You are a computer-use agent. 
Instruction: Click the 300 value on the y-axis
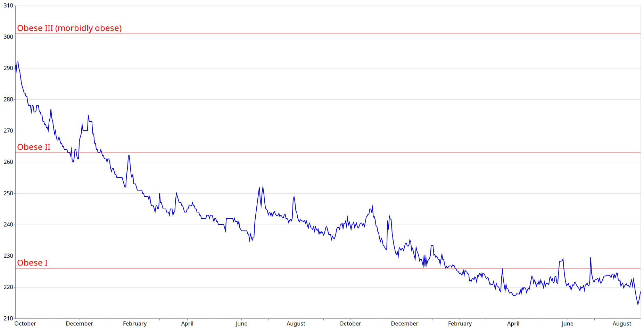(8, 37)
